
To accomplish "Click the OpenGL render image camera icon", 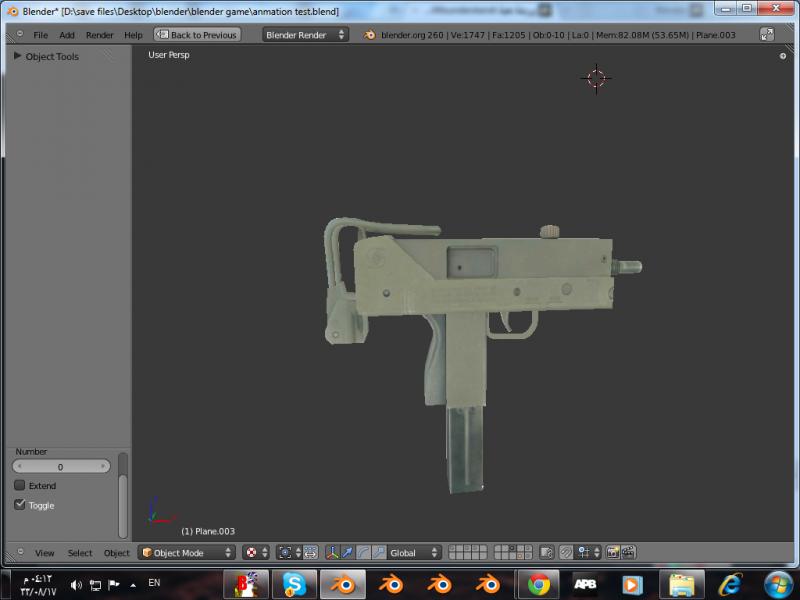I will (x=613, y=553).
